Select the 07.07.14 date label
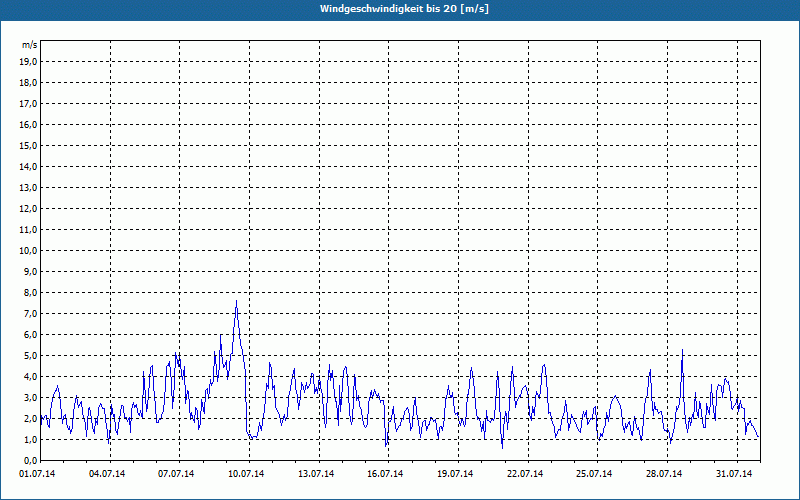Screen dimensions: 800x500 coord(176,474)
